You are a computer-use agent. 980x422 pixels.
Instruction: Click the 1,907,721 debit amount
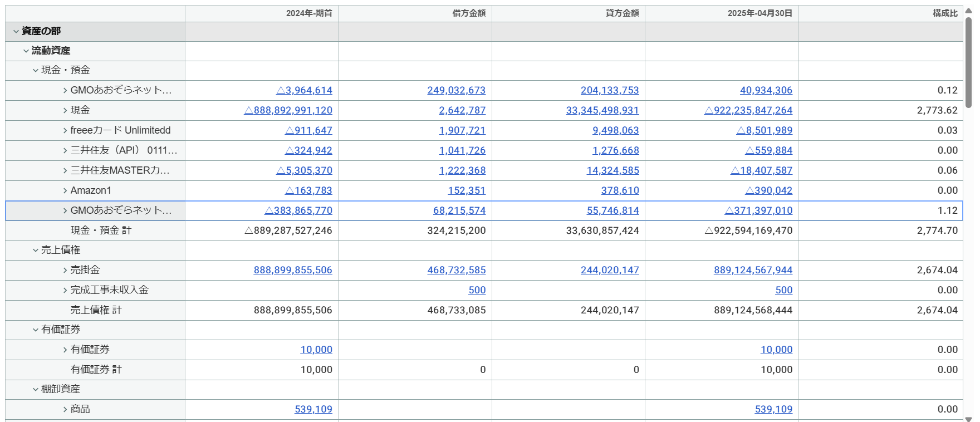tap(462, 130)
